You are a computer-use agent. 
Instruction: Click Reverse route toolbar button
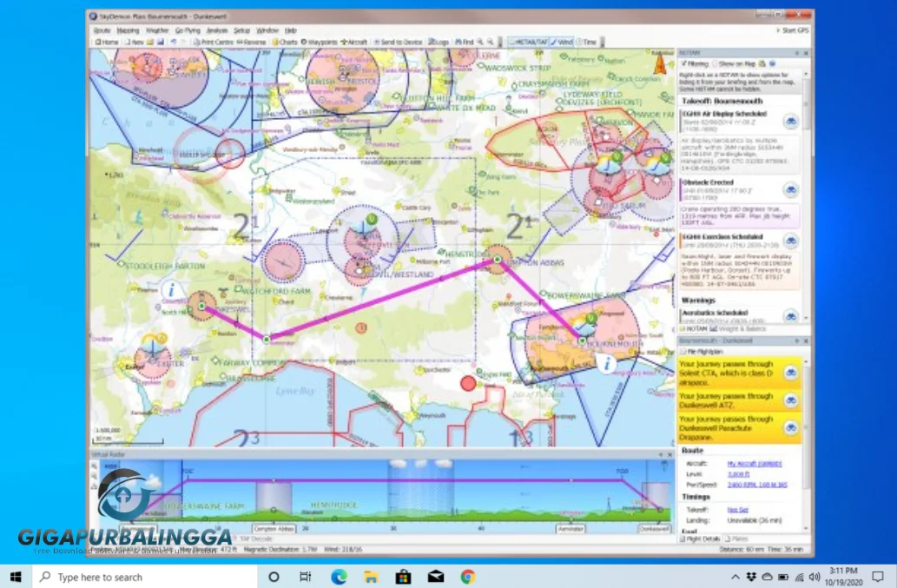251,42
